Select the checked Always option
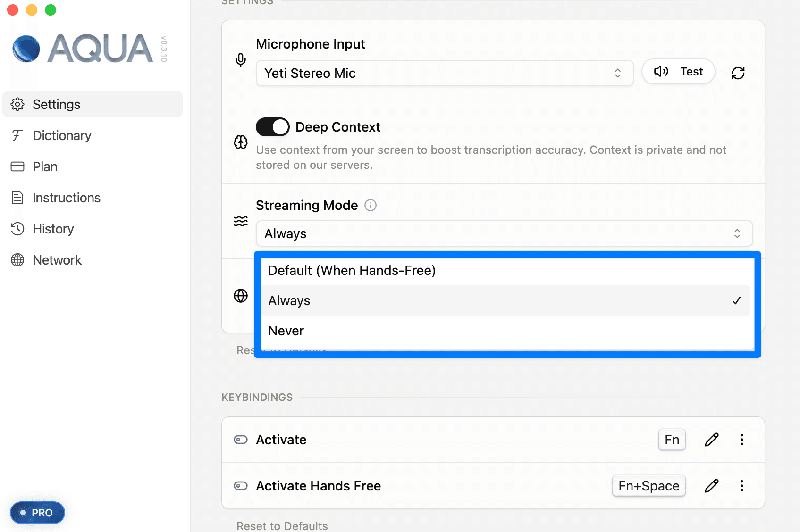 tap(289, 300)
